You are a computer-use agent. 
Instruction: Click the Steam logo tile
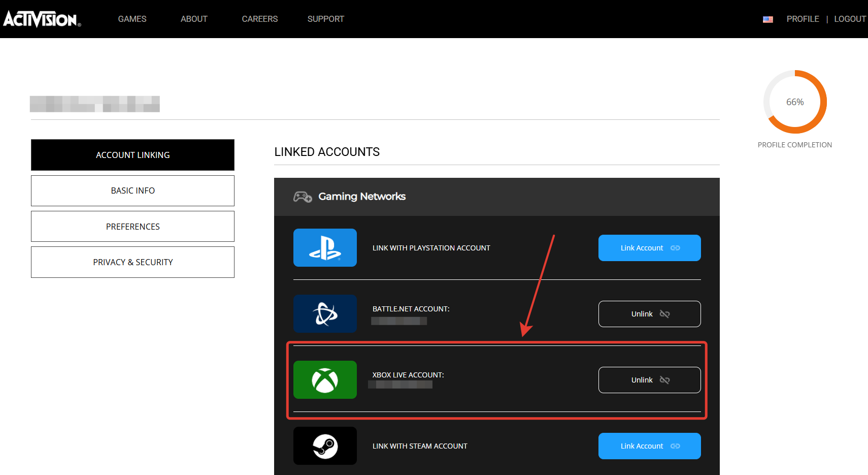pos(325,446)
